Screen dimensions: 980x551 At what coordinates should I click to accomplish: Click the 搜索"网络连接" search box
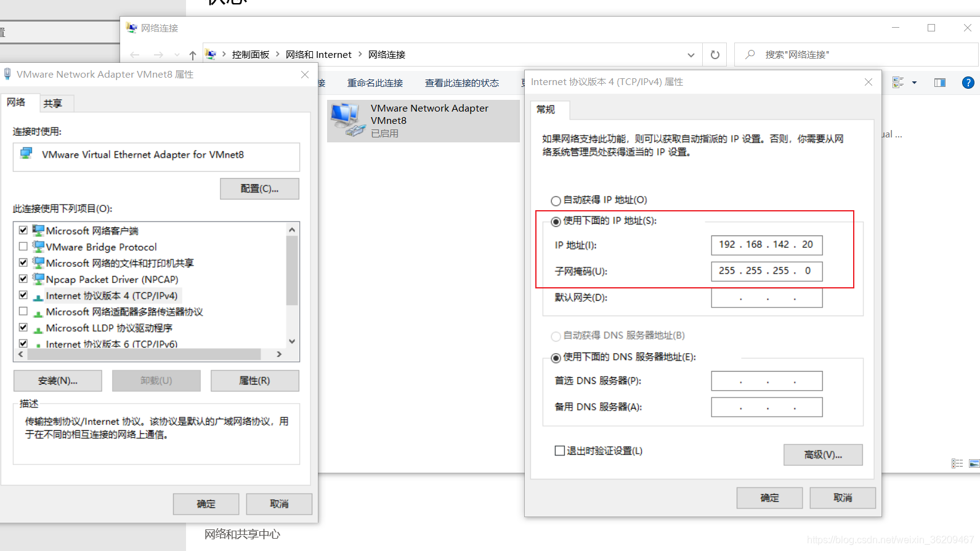pyautogui.click(x=857, y=55)
